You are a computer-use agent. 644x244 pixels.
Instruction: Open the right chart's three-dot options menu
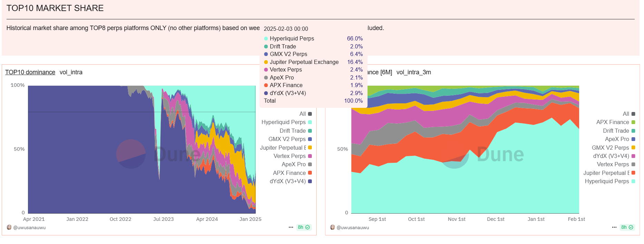[614, 227]
